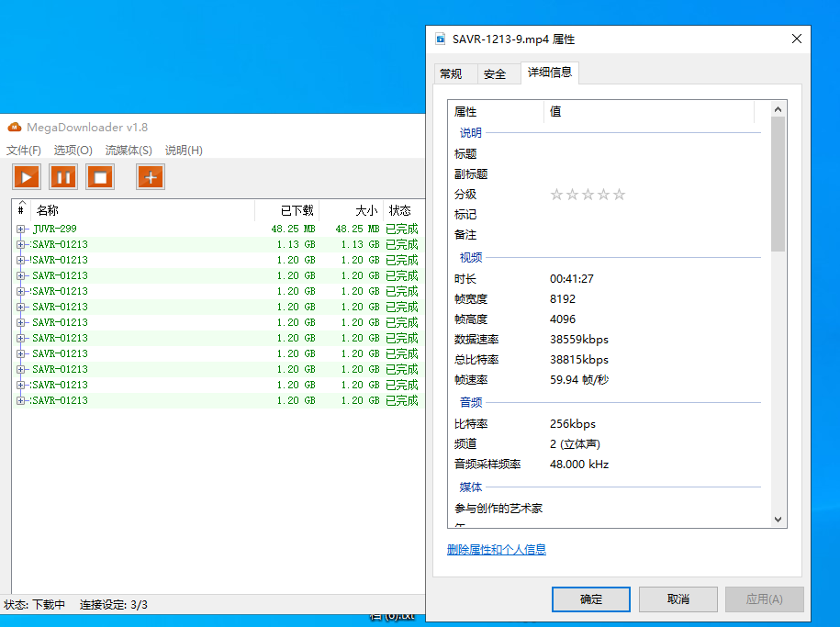Click the file icon in the properties title bar

[441, 39]
